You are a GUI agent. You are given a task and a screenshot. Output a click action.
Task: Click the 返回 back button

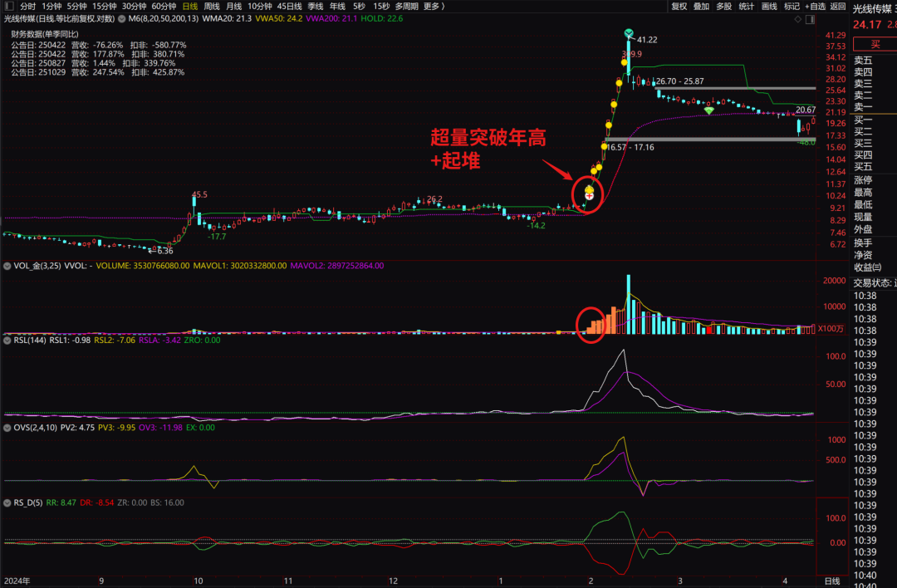[x=837, y=7]
